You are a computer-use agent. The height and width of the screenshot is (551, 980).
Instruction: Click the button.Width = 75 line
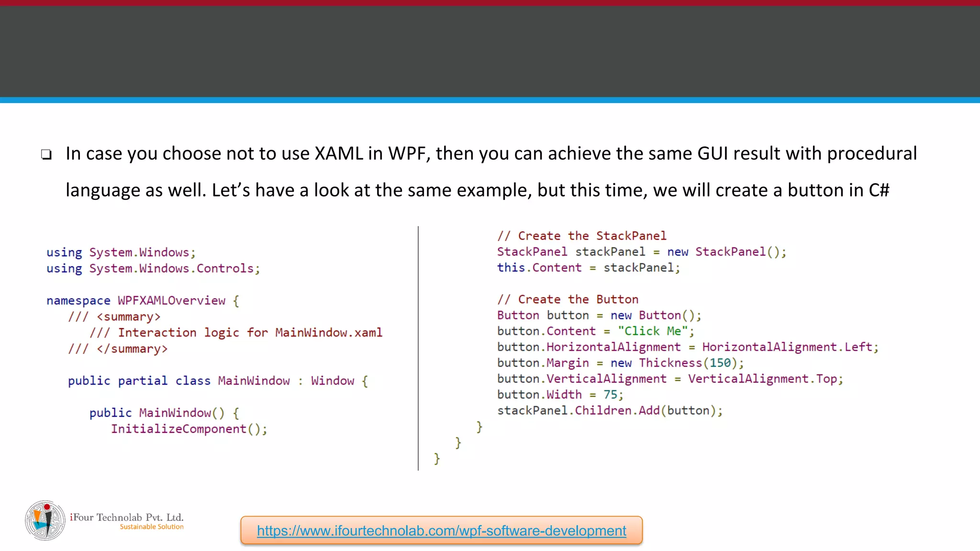[x=560, y=395]
